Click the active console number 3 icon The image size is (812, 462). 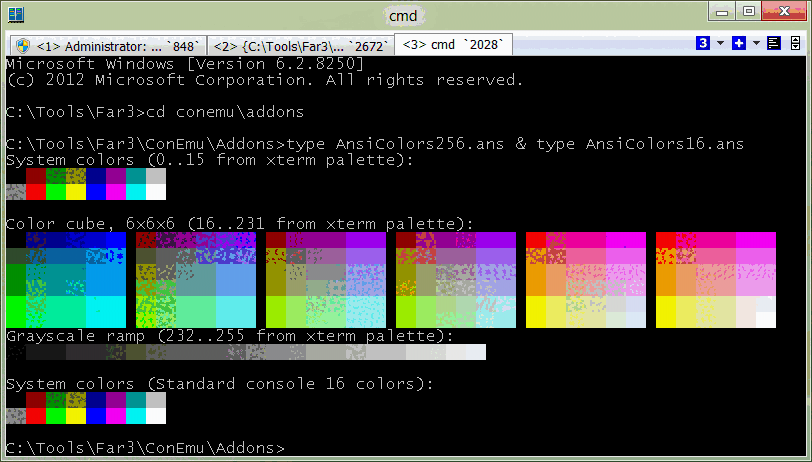coord(703,43)
